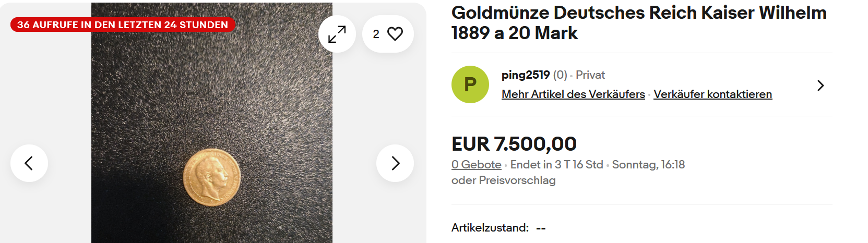Click the red 36 Aufrufe views badge
The height and width of the screenshot is (243, 868).
123,25
